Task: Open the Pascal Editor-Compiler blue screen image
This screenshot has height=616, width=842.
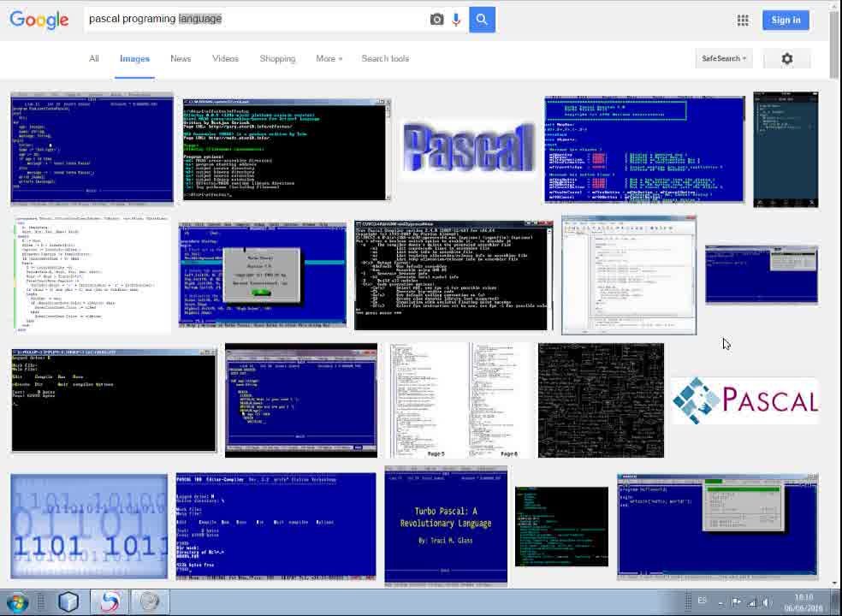Action: [276, 526]
